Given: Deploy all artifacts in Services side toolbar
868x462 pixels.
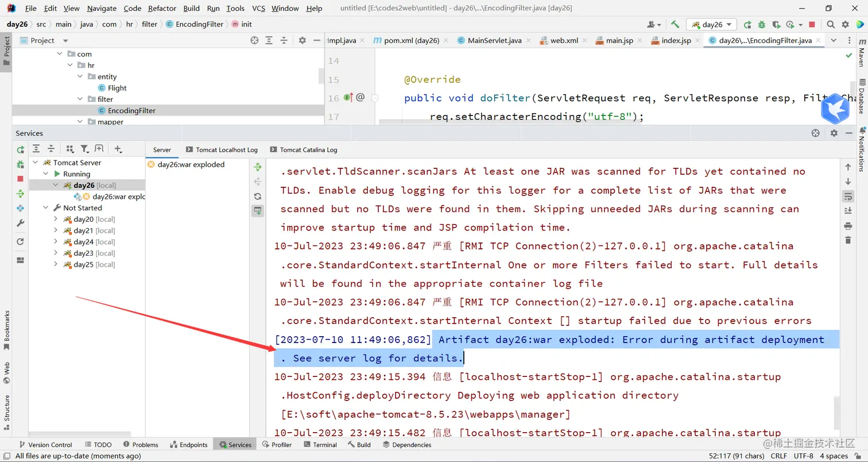Looking at the screenshot, I should [x=21, y=194].
